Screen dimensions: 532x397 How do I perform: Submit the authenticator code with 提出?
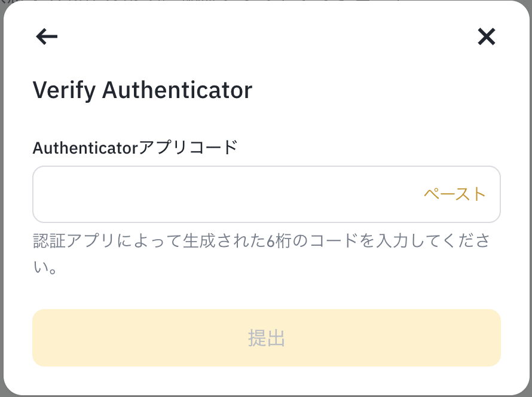(266, 338)
